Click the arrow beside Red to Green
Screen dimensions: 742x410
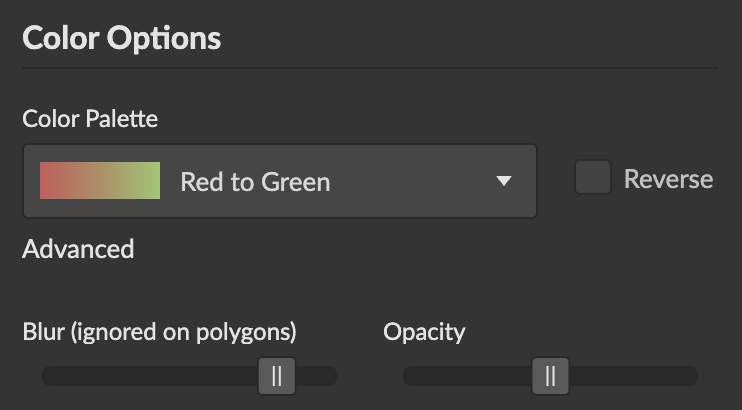[x=504, y=181]
